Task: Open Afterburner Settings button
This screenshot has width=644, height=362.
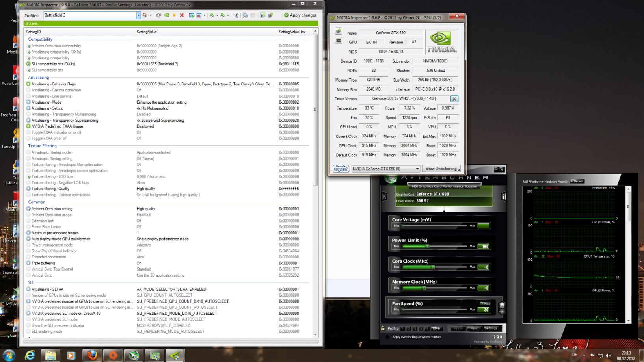Action: click(491, 328)
